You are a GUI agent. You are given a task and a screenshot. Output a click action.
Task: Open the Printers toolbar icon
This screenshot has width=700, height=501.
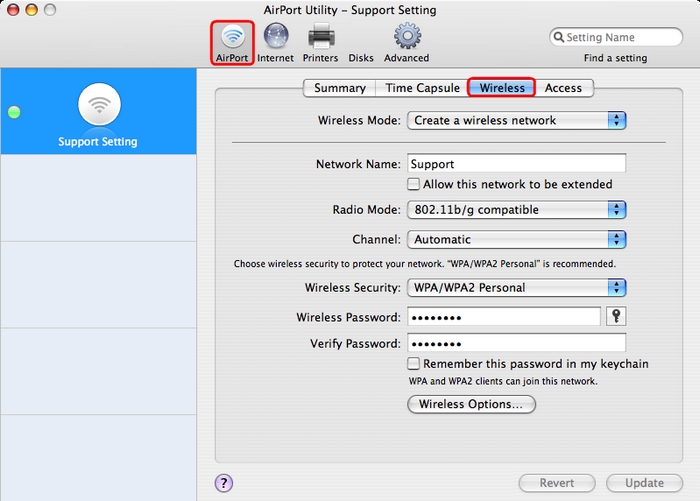[x=321, y=36]
